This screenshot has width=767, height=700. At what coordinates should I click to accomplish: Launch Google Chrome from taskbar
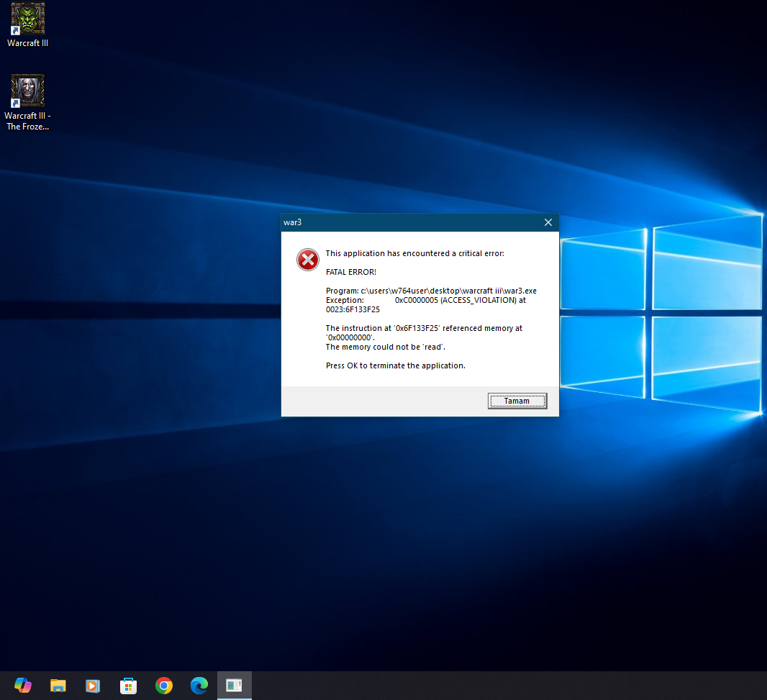coord(164,686)
